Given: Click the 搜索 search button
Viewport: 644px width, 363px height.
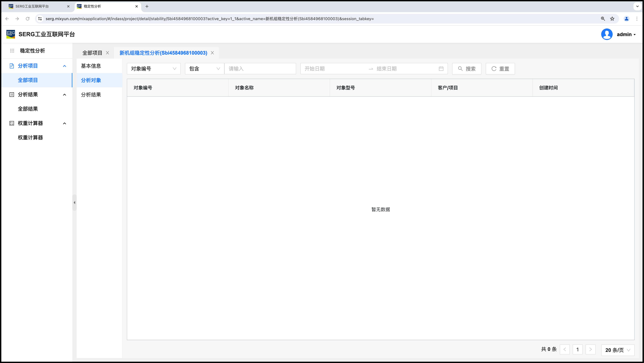Looking at the screenshot, I should [467, 69].
